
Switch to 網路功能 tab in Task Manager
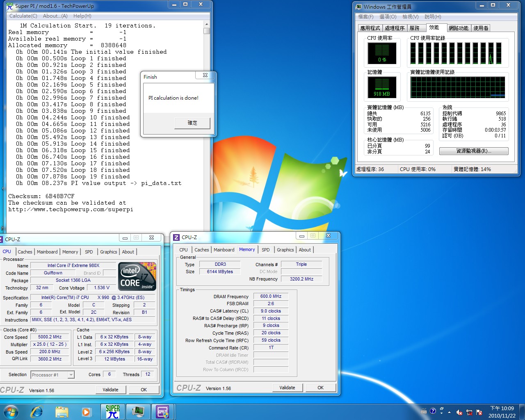[x=459, y=28]
